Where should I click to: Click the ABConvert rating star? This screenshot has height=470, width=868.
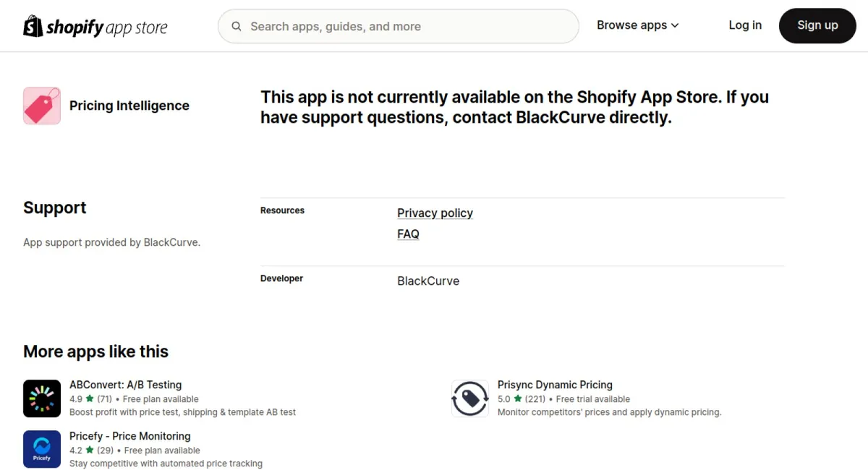(x=90, y=398)
